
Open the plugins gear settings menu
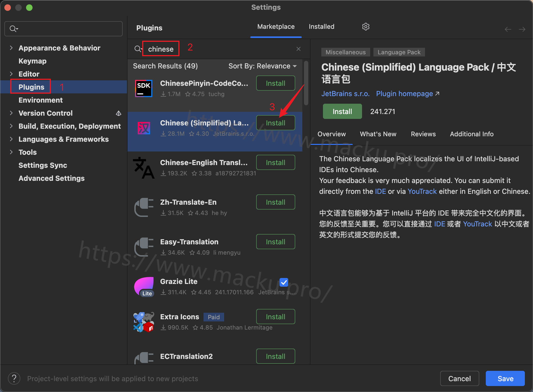(366, 27)
